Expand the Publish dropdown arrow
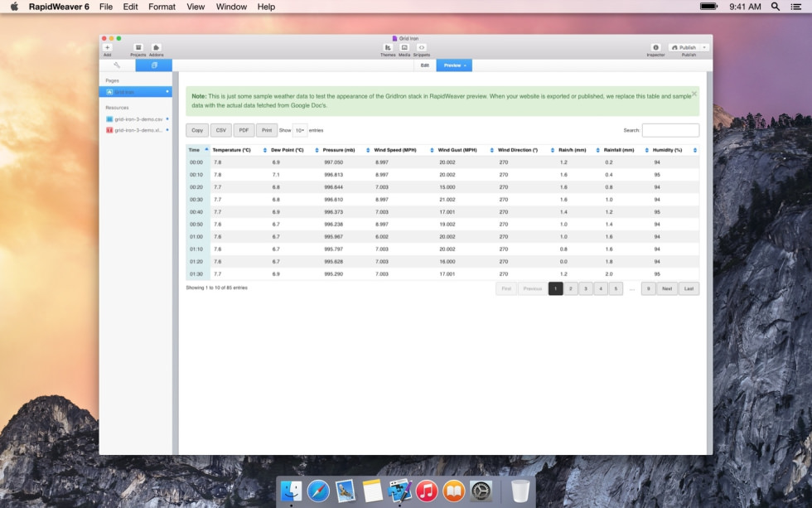This screenshot has width=812, height=508. 704,47
